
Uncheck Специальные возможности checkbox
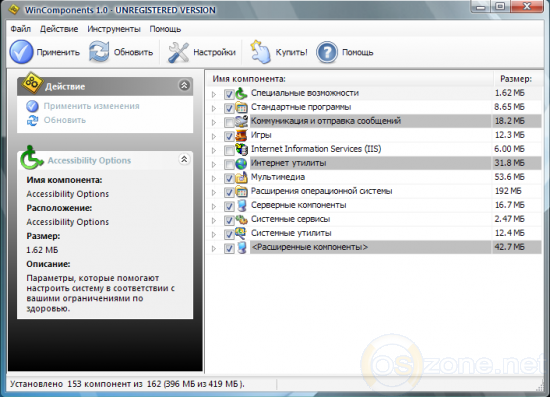click(x=229, y=94)
